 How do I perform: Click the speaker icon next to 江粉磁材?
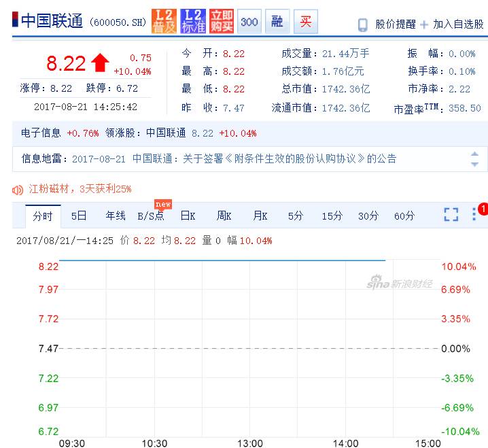click(x=18, y=190)
